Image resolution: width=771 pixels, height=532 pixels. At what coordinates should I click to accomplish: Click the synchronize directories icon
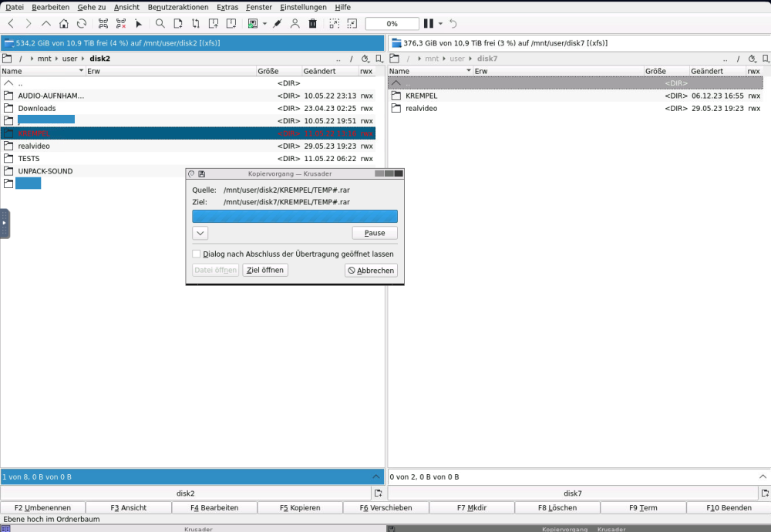click(x=196, y=24)
